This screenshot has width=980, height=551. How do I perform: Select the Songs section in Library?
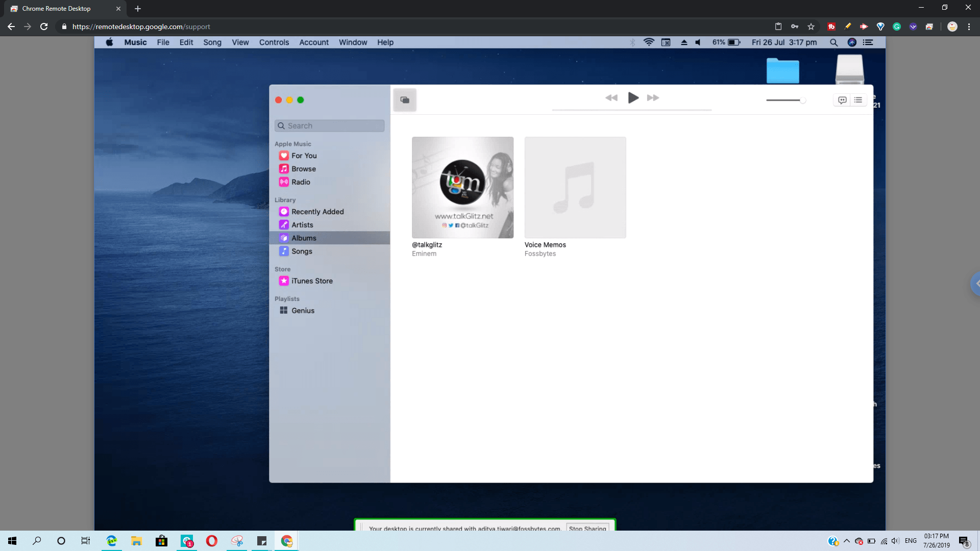pyautogui.click(x=302, y=251)
